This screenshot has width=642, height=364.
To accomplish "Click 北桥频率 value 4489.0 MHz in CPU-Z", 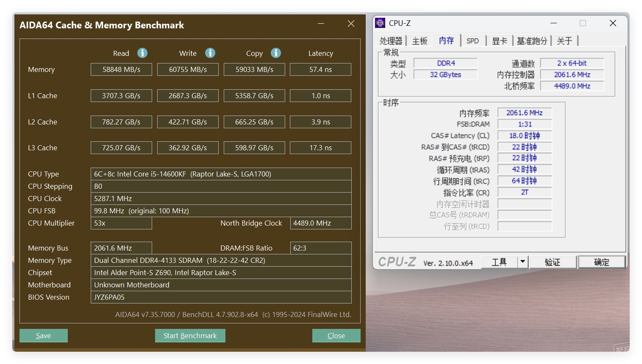I will [x=572, y=86].
